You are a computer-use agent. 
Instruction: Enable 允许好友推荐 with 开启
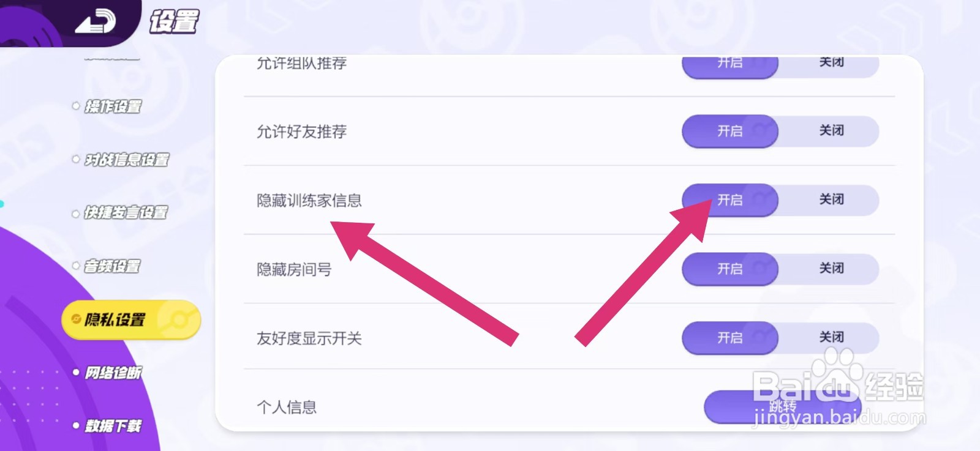[729, 131]
